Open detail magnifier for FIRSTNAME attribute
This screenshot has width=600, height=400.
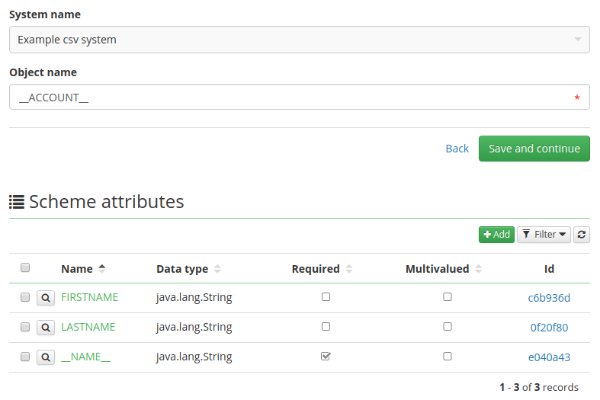point(46,297)
